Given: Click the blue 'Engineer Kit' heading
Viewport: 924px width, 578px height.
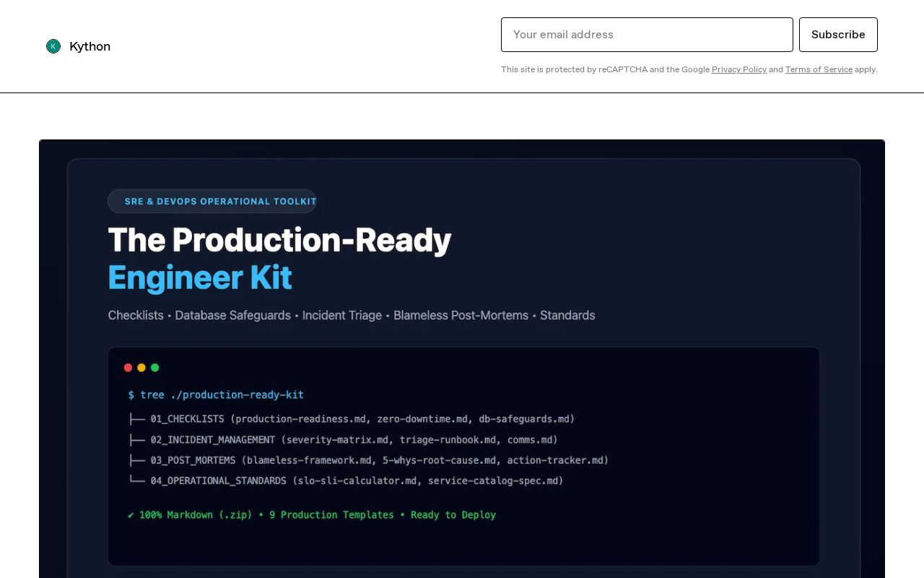Looking at the screenshot, I should click(200, 277).
